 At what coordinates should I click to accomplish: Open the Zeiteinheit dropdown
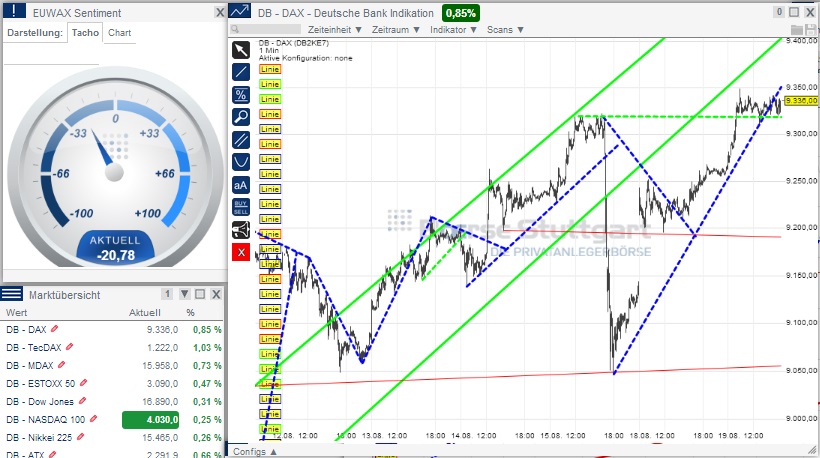[x=335, y=30]
